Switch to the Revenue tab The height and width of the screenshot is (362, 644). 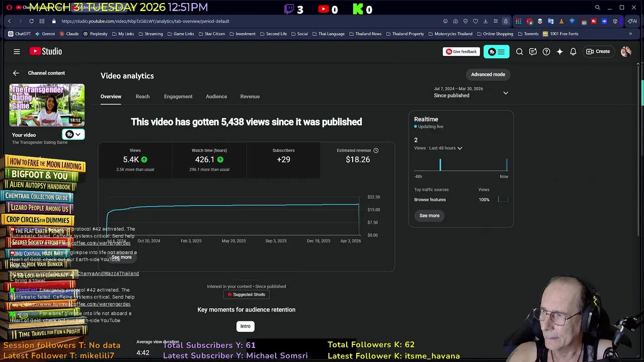[250, 97]
